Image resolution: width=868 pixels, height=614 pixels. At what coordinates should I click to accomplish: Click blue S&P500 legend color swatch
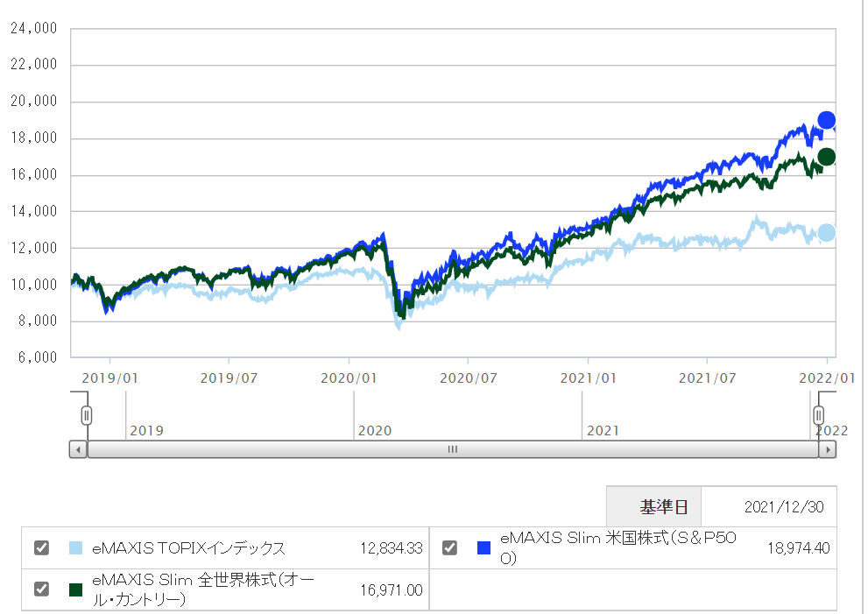[483, 548]
